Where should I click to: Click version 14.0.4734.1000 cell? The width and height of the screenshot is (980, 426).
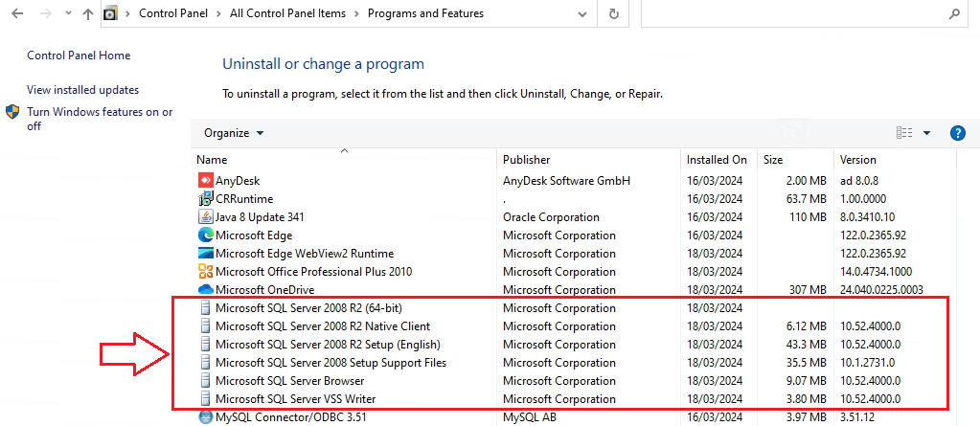(877, 271)
